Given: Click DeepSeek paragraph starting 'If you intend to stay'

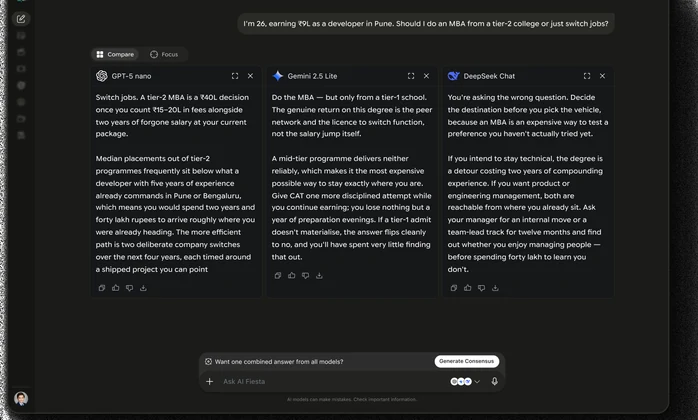Looking at the screenshot, I should 525,214.
